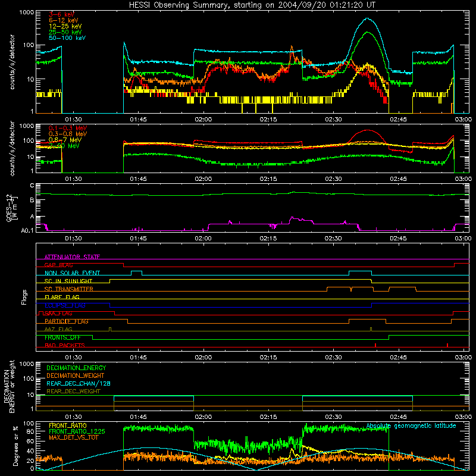Click the REAR_DEC_CHAN/128 legend label
This screenshot has width=476, height=476.
pos(79,383)
